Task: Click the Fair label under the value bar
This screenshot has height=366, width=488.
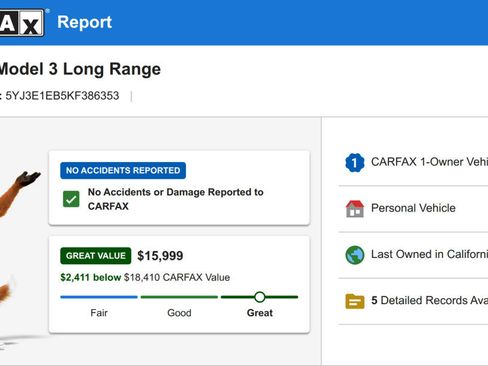Action: [x=99, y=313]
